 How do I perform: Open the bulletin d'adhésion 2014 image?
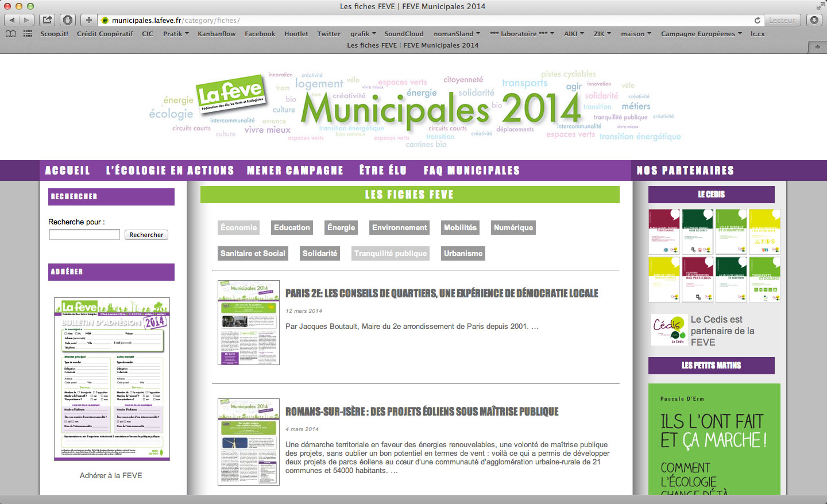pos(112,379)
